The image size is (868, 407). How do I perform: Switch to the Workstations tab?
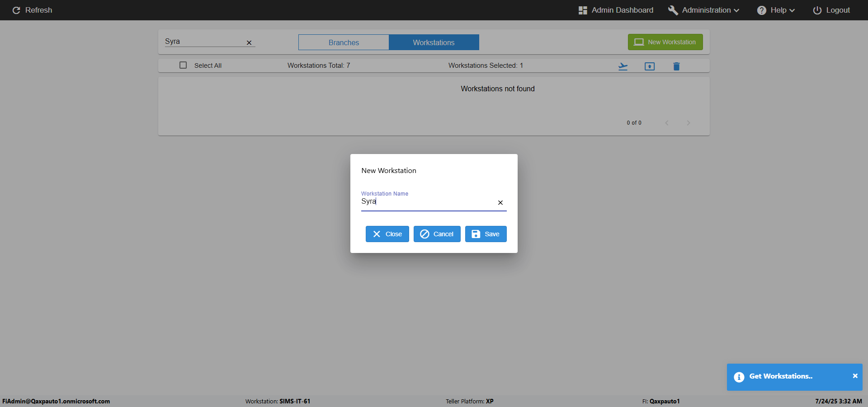(x=434, y=42)
